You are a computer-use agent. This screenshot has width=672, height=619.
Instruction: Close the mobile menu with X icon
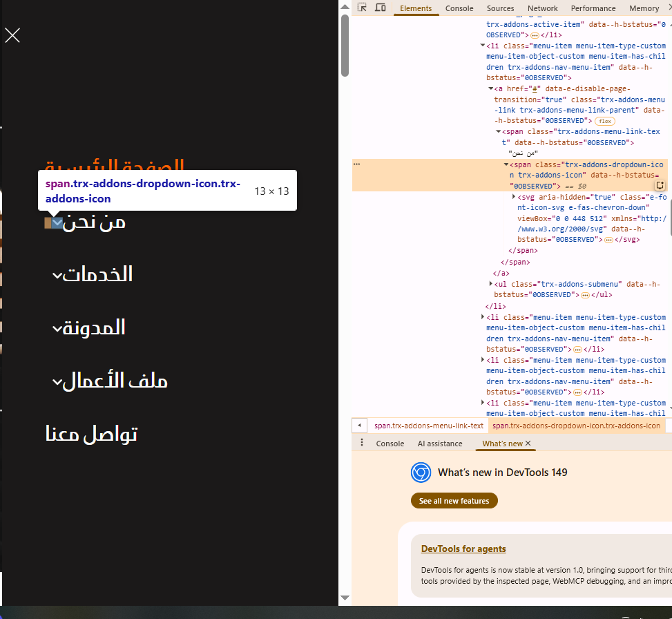pyautogui.click(x=12, y=35)
